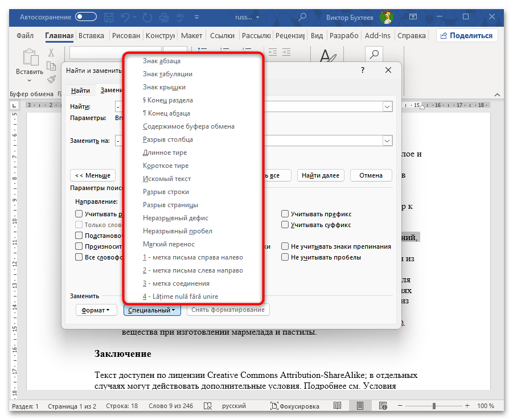Expand the 'Формат' dropdown button
The width and height of the screenshot is (513, 420).
(x=96, y=310)
